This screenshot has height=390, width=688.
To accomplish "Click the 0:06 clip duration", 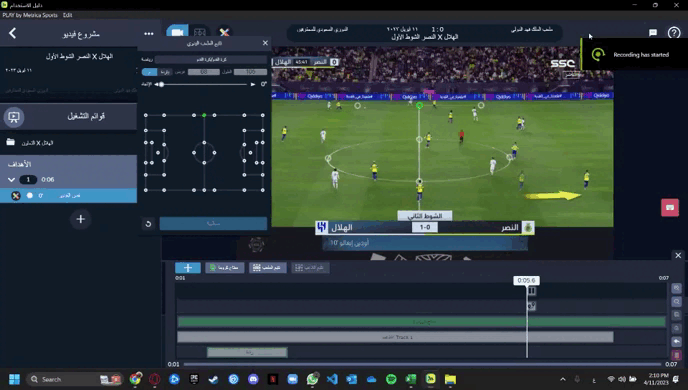I will pyautogui.click(x=48, y=179).
